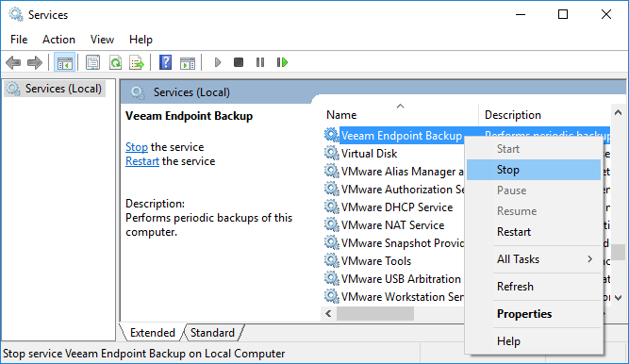Click the horizontal scrollbar thumb
Viewport: 629px width, 364px height.
coord(375,313)
